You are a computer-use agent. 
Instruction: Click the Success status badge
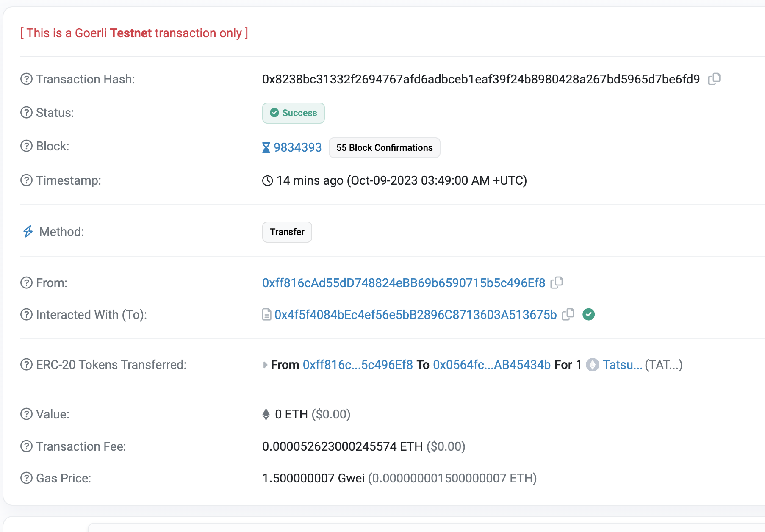tap(293, 113)
